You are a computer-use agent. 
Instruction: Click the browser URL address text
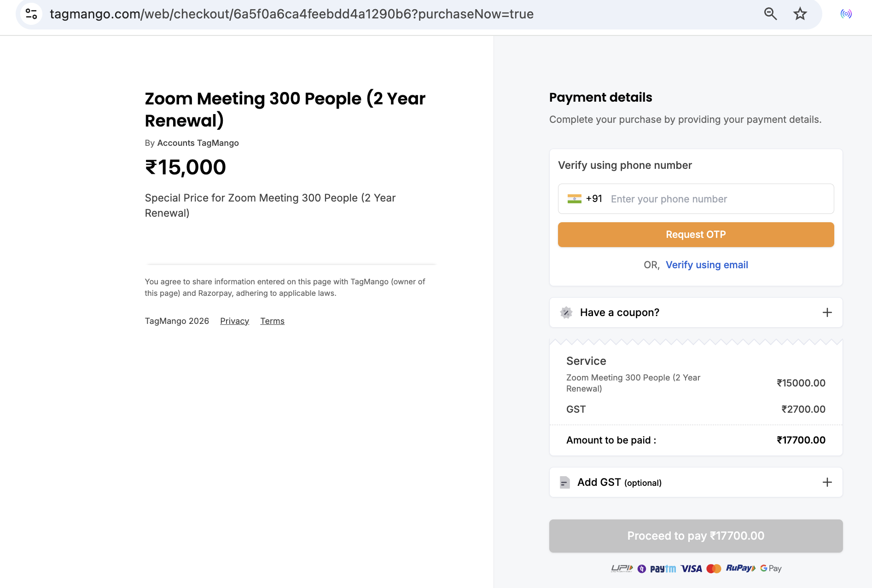click(292, 14)
